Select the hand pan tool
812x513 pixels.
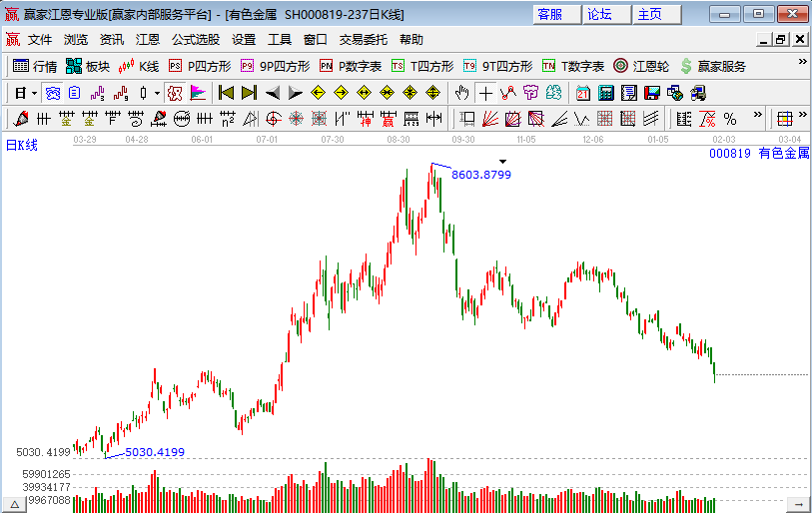[x=461, y=93]
